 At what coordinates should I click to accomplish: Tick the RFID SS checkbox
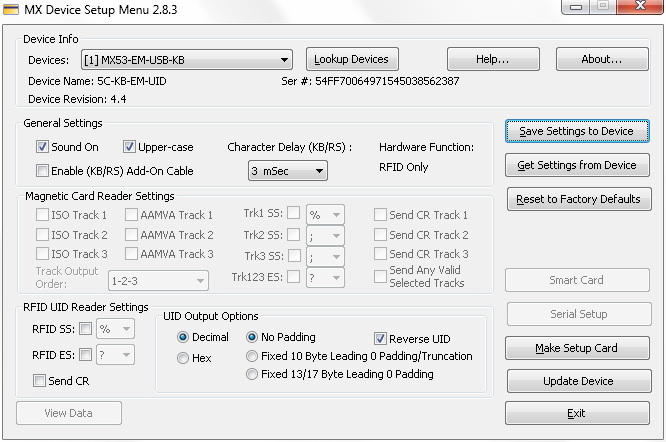(85, 329)
